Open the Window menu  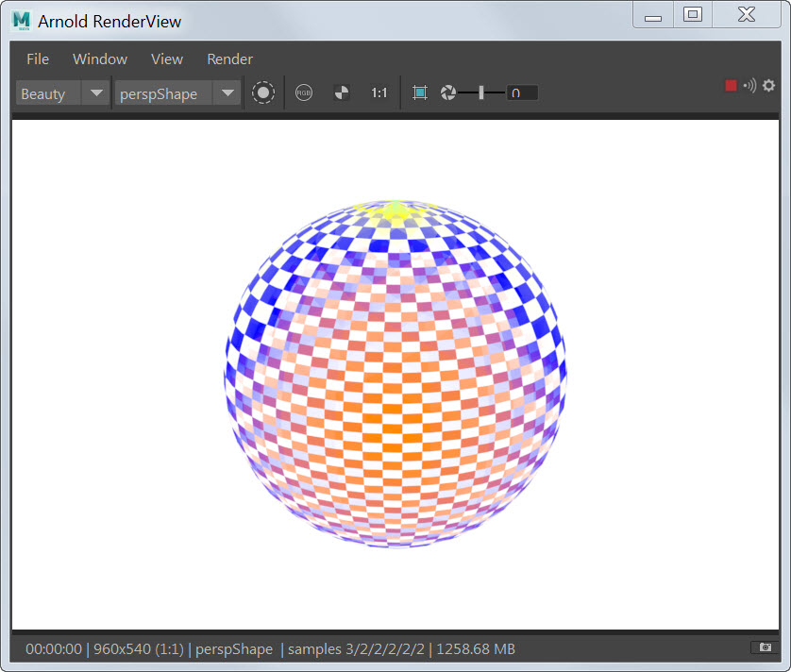pyautogui.click(x=100, y=59)
